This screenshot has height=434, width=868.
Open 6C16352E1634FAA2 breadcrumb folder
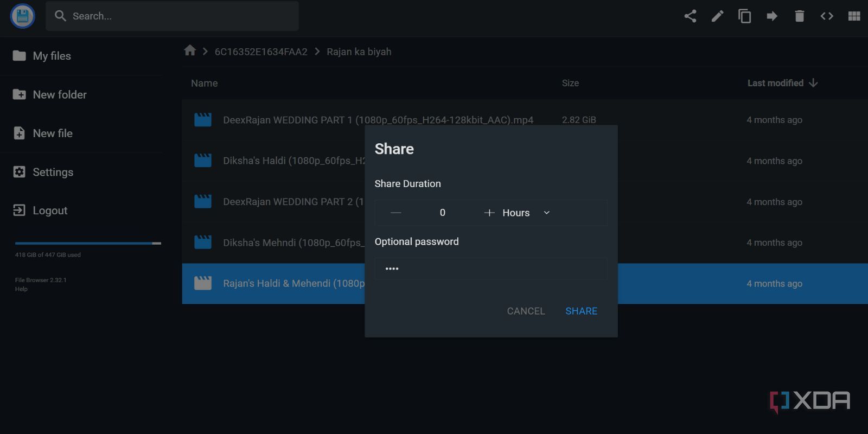click(x=261, y=52)
